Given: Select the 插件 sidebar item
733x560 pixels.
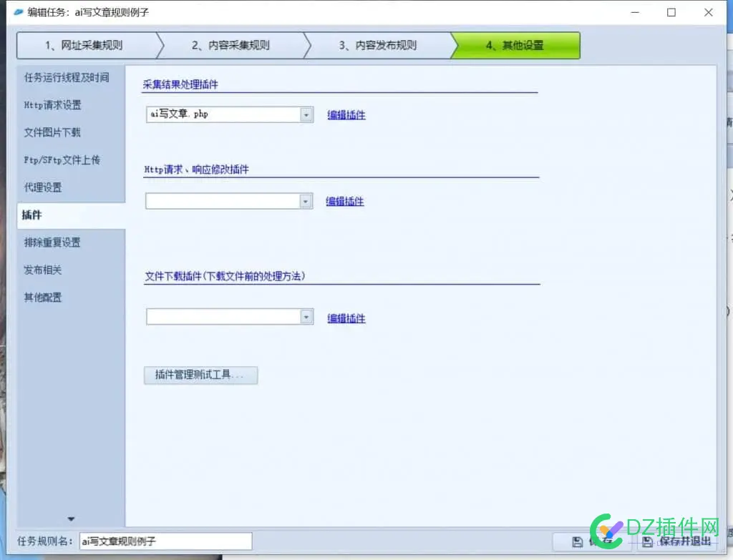Looking at the screenshot, I should coord(71,215).
